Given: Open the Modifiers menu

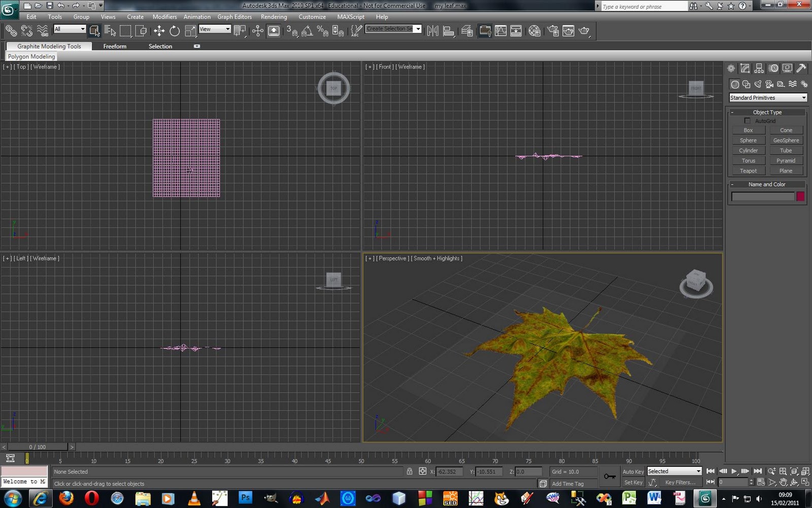Looking at the screenshot, I should tap(164, 17).
